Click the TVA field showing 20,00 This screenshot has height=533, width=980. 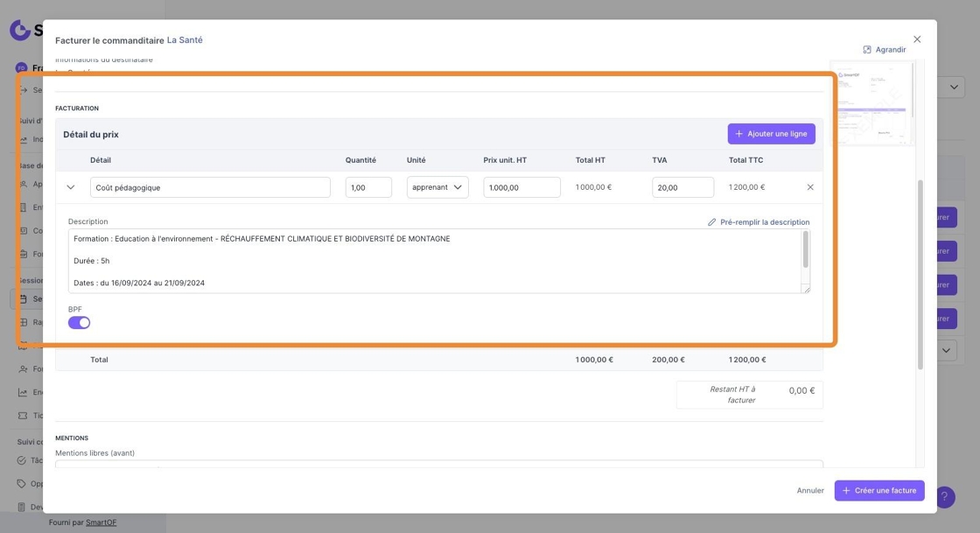[x=683, y=187]
